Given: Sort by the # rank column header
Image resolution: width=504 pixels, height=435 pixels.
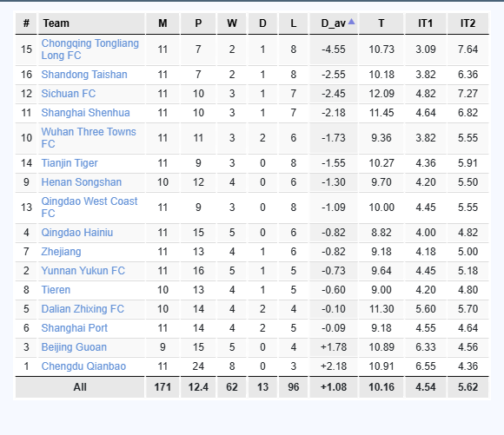Looking at the screenshot, I should (x=26, y=23).
